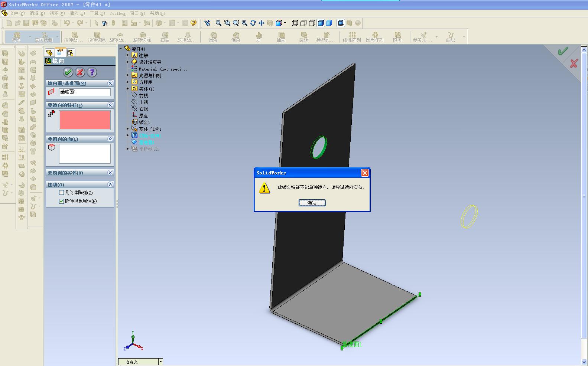Switch to the ConfigurationManager tab
Image resolution: width=588 pixels, height=366 pixels.
[x=70, y=53]
